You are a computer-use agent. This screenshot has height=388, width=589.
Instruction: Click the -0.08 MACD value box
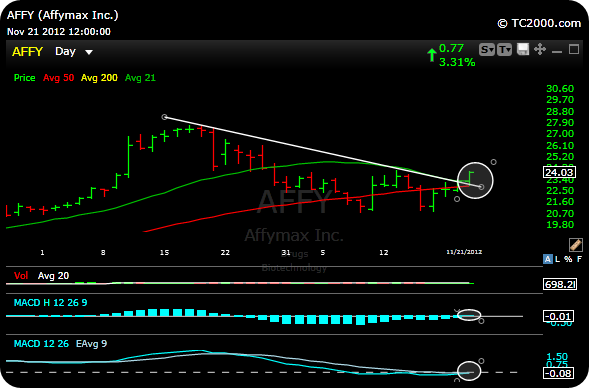[558, 373]
